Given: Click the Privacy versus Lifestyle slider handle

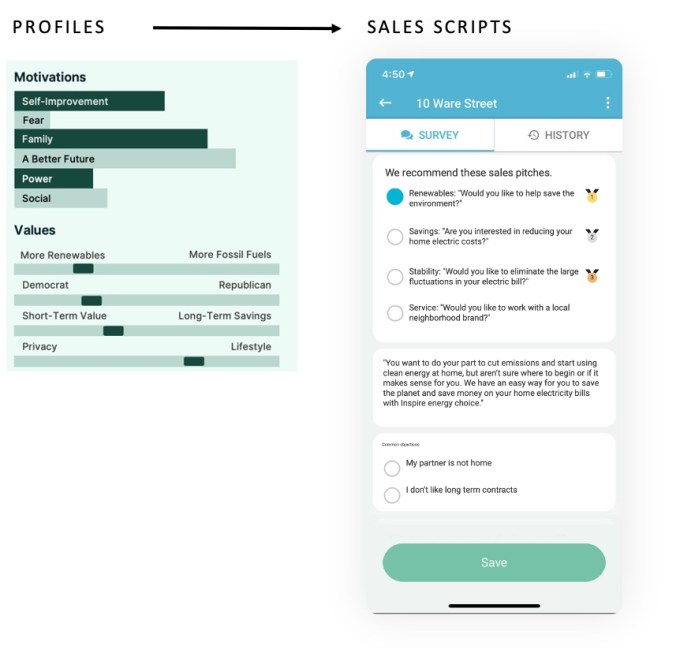Looking at the screenshot, I should click(194, 361).
